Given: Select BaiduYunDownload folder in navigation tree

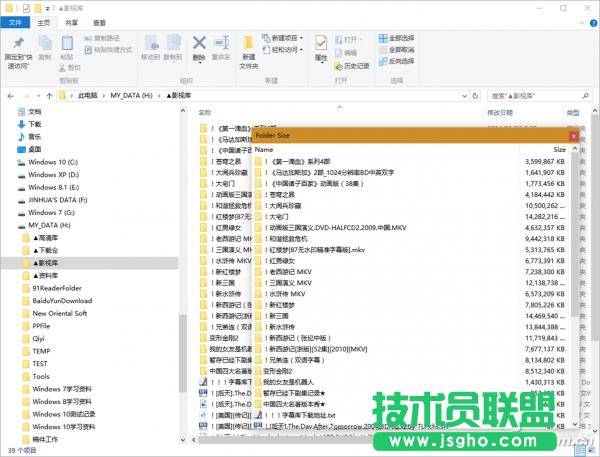Looking at the screenshot, I should point(62,300).
